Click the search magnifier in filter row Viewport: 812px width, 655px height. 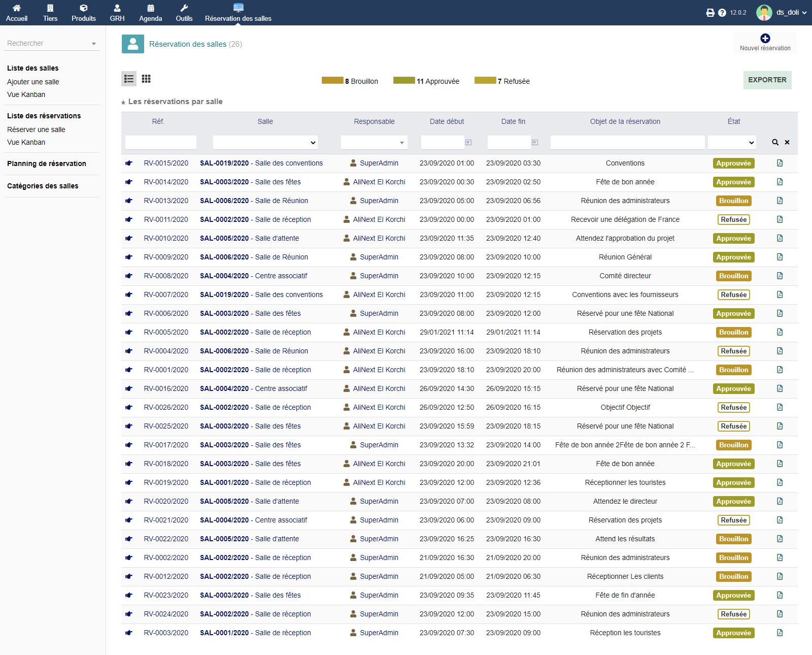coord(775,142)
